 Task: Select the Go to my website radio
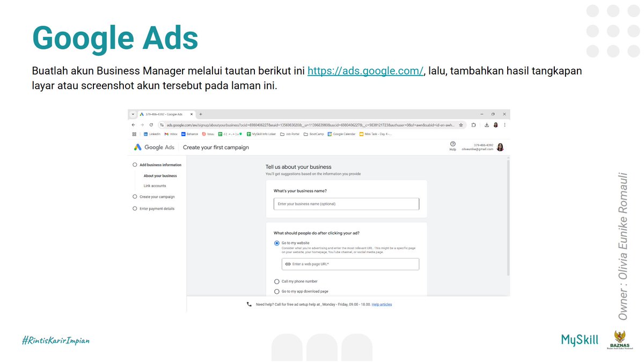(x=277, y=243)
